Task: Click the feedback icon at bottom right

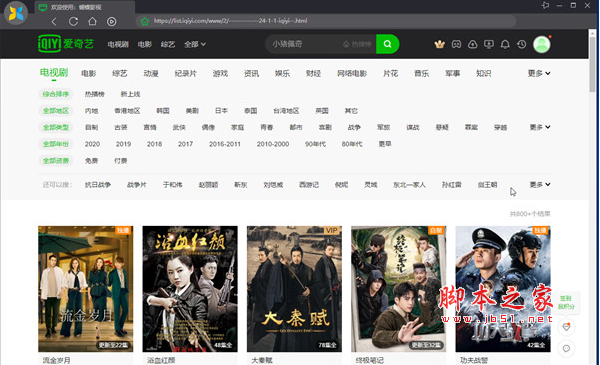Action: (x=566, y=349)
